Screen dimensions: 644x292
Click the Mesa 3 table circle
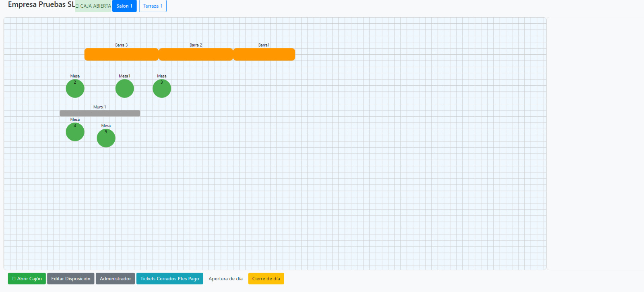162,89
